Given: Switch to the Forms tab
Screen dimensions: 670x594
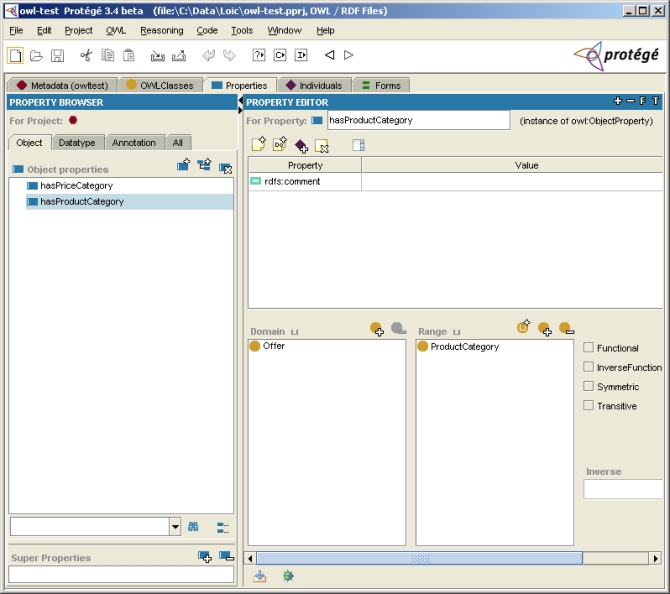Looking at the screenshot, I should point(382,85).
